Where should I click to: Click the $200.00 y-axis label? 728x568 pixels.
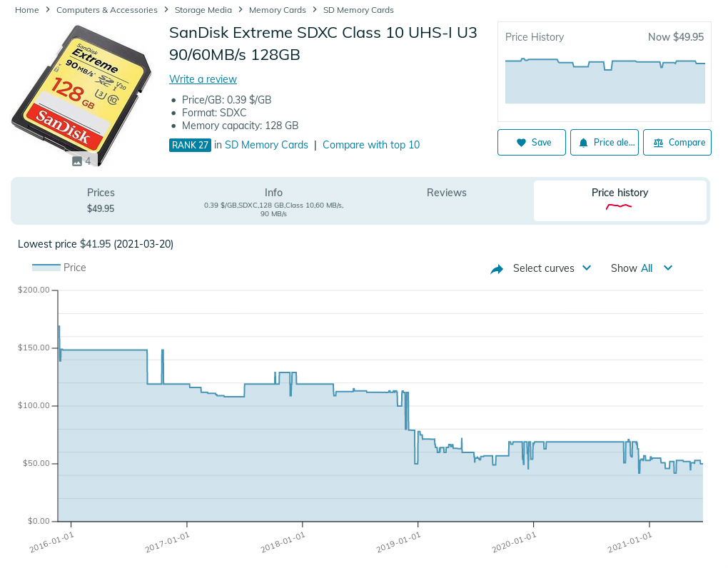[x=34, y=290]
